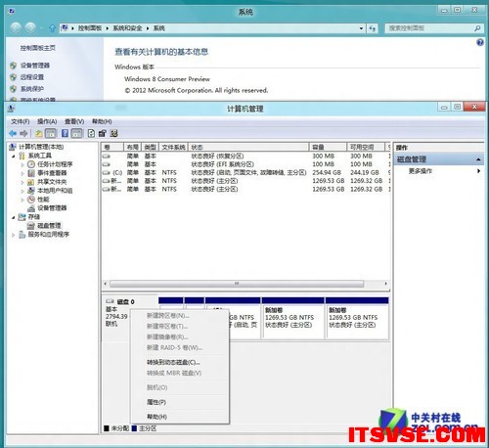
Task: Click horizontal scrollbar thumb in volume list
Action: (x=237, y=284)
